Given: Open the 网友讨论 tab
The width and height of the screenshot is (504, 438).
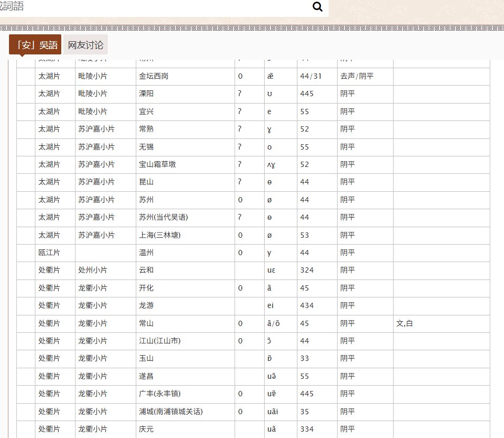Looking at the screenshot, I should (x=86, y=45).
